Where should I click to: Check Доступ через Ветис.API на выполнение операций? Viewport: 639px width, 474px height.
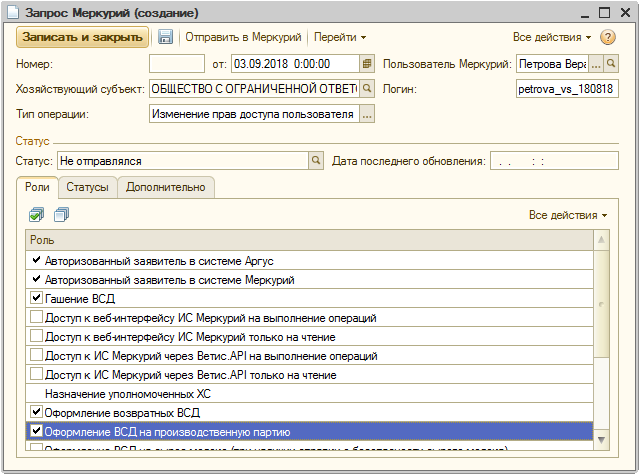[x=36, y=355]
